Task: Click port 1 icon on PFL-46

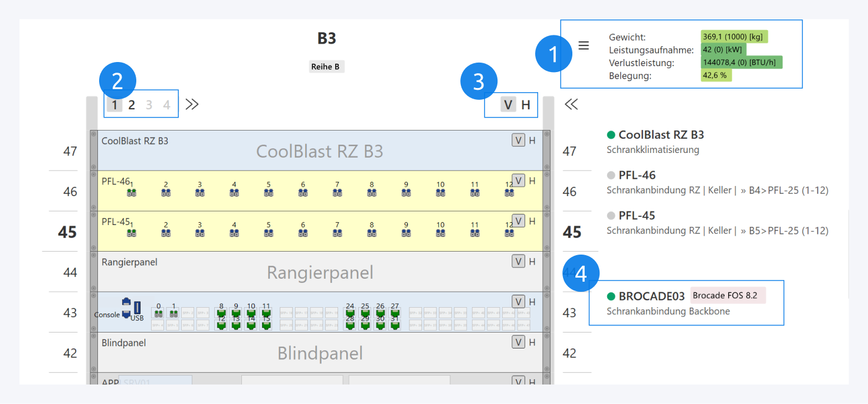Action: click(132, 193)
